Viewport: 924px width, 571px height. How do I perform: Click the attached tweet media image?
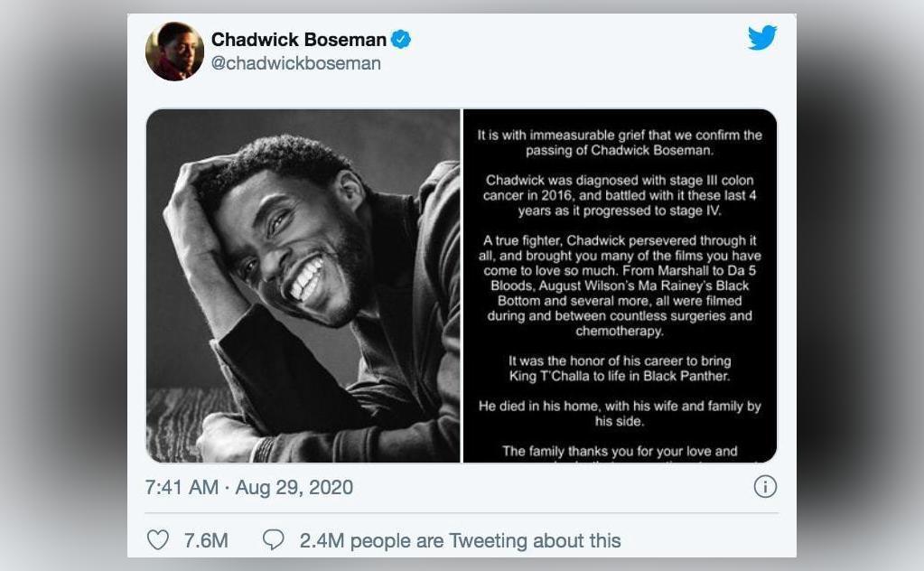point(461,285)
